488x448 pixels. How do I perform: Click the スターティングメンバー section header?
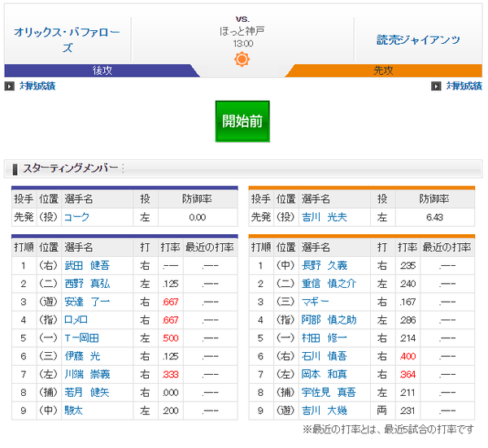[243, 169]
